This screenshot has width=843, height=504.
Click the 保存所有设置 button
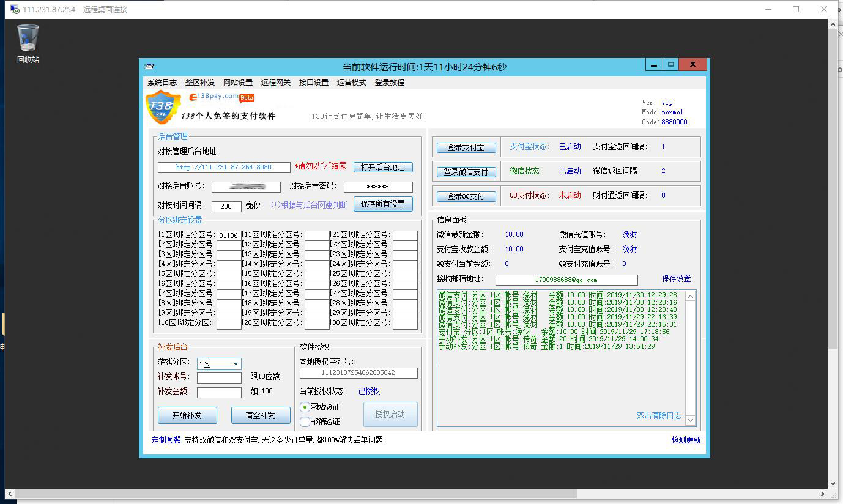coord(383,204)
